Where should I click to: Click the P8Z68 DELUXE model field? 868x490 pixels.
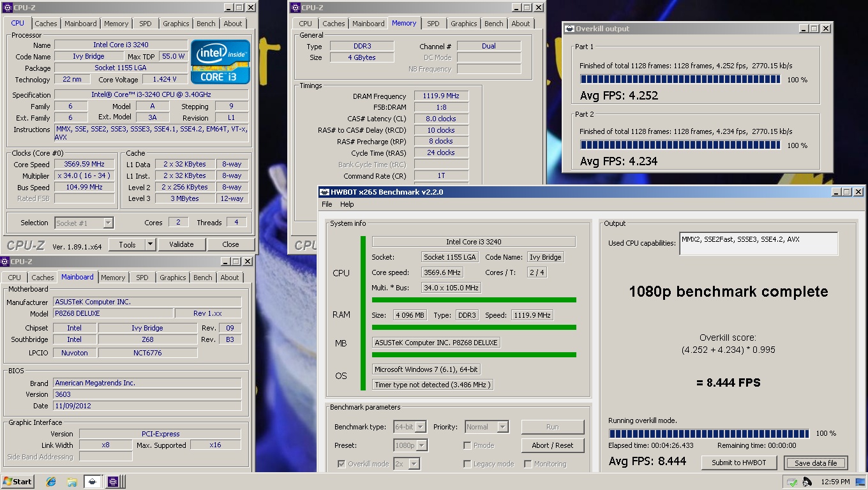(114, 313)
